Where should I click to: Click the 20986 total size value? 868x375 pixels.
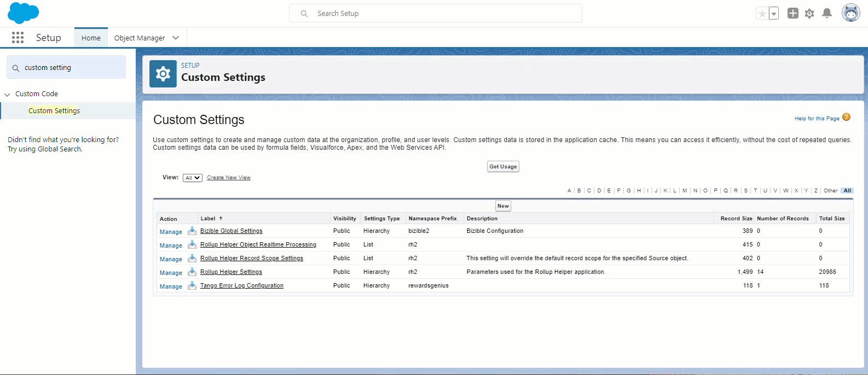point(828,272)
